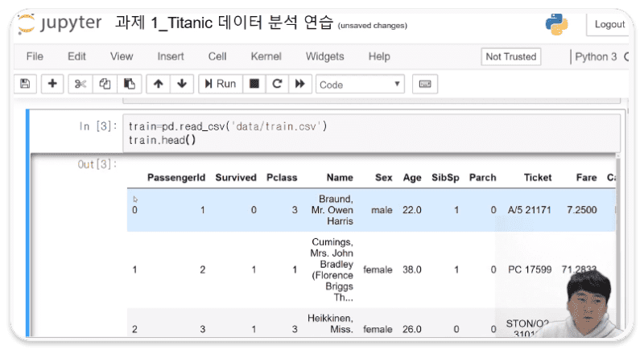Open the Insert menu
This screenshot has height=354, width=644.
(x=171, y=56)
